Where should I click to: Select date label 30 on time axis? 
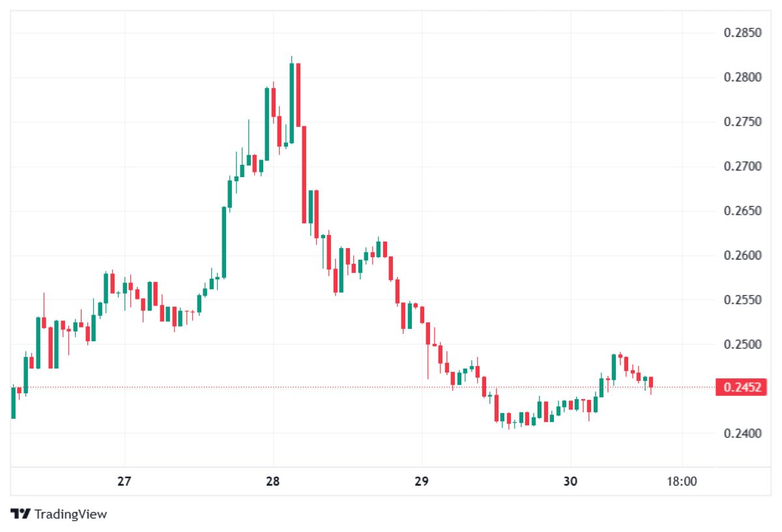click(x=570, y=482)
